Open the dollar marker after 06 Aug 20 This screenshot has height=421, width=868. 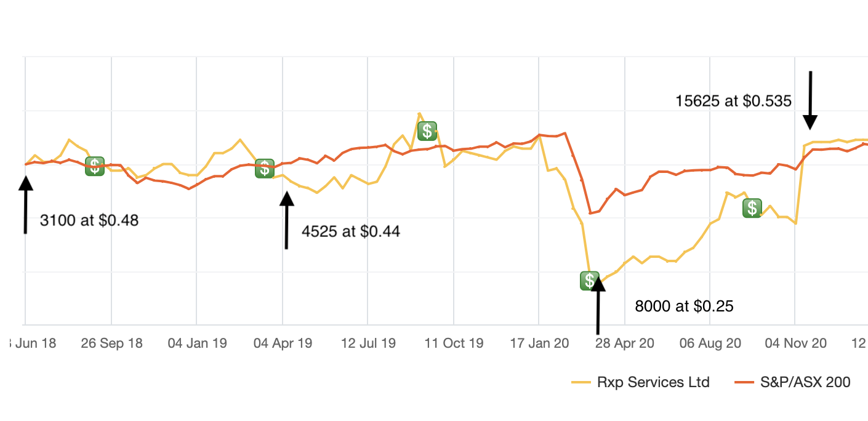pos(752,208)
